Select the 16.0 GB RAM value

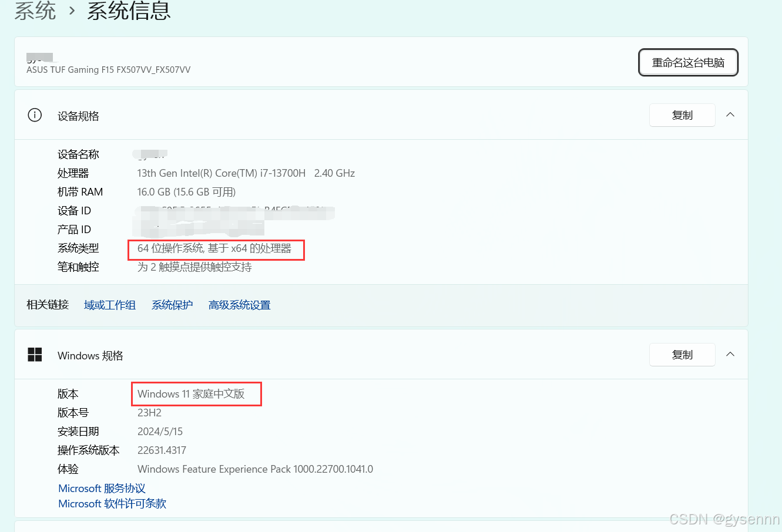(x=186, y=192)
